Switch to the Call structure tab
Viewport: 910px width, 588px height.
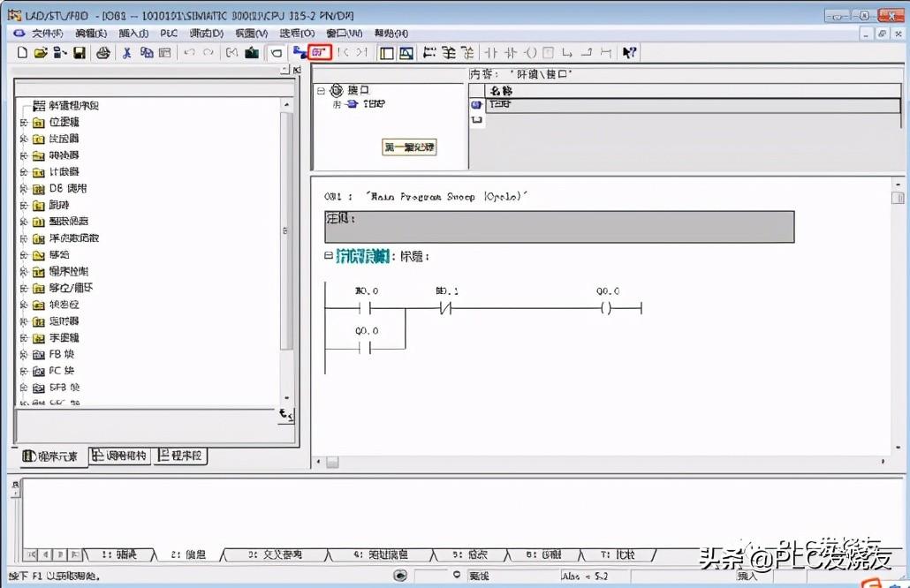click(120, 456)
